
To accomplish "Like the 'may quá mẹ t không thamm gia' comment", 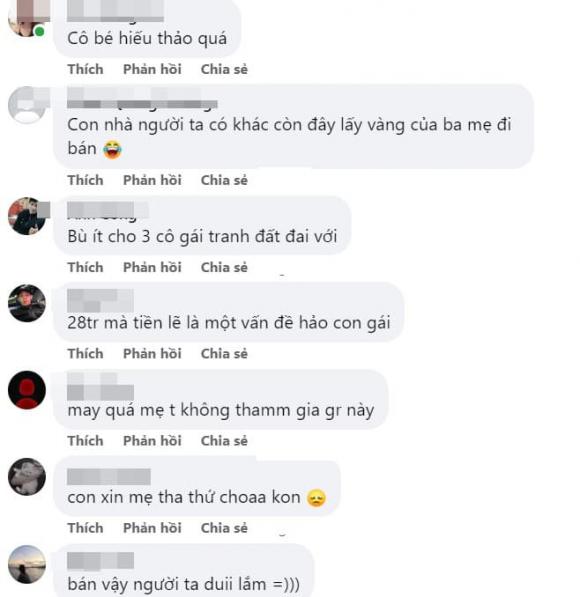I will click(85, 441).
